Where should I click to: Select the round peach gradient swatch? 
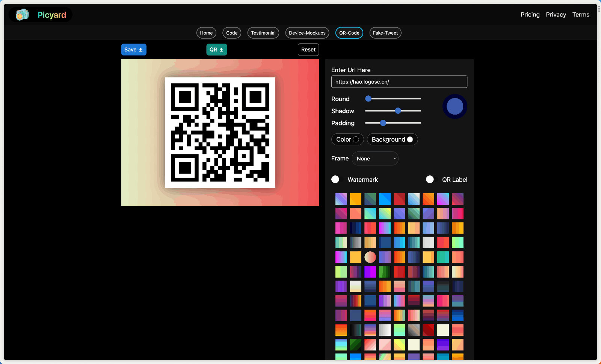click(370, 257)
